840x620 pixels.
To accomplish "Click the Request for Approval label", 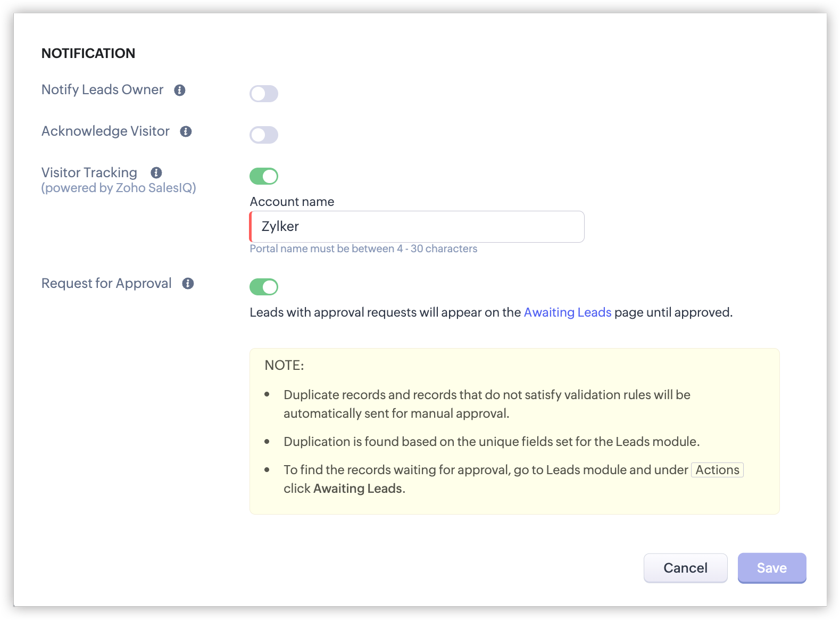I will [x=106, y=284].
